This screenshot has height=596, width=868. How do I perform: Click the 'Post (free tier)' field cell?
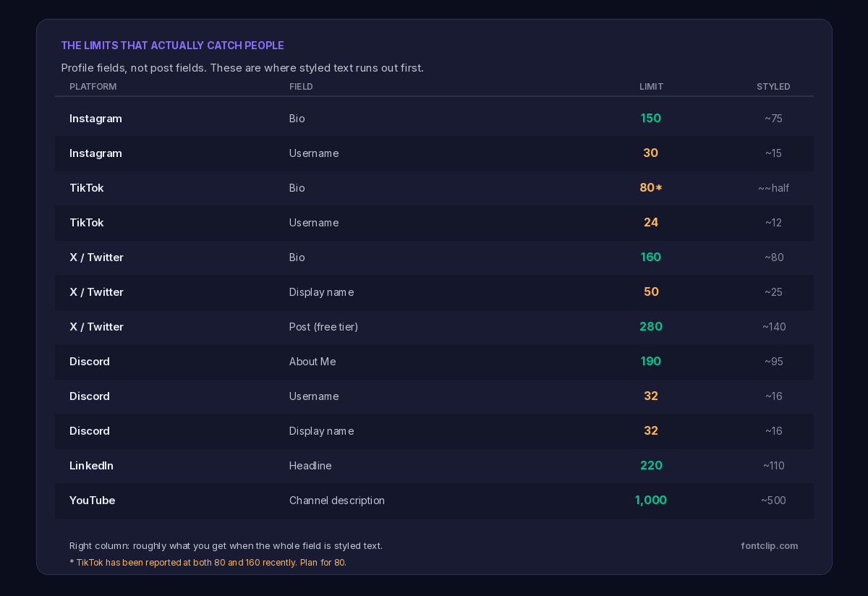323,327
